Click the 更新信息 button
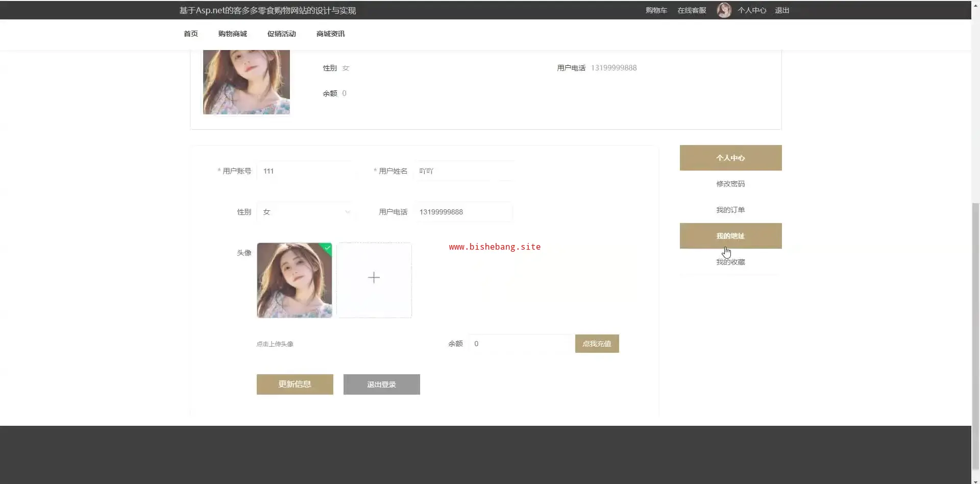980x484 pixels. [295, 384]
